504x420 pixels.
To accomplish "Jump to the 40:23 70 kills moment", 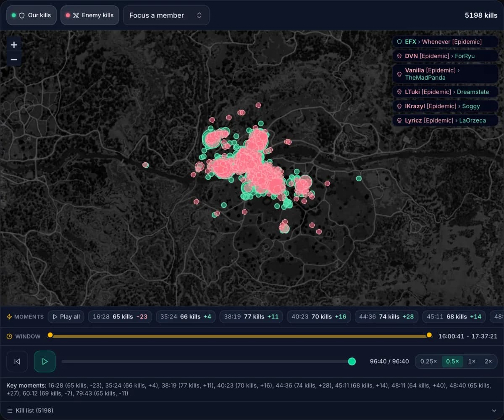I will tap(319, 317).
